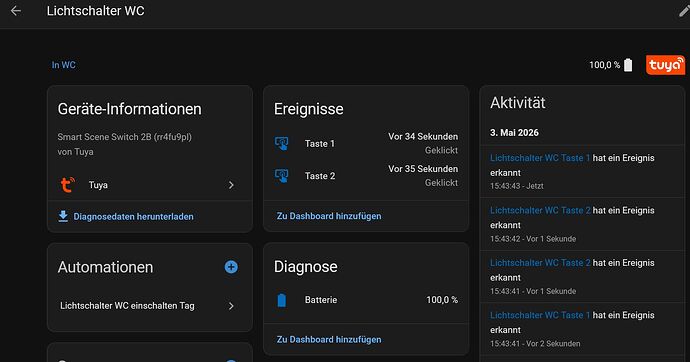Screen dimensions: 690x362
Task: Add a new automation with plus icon
Action: point(231,267)
